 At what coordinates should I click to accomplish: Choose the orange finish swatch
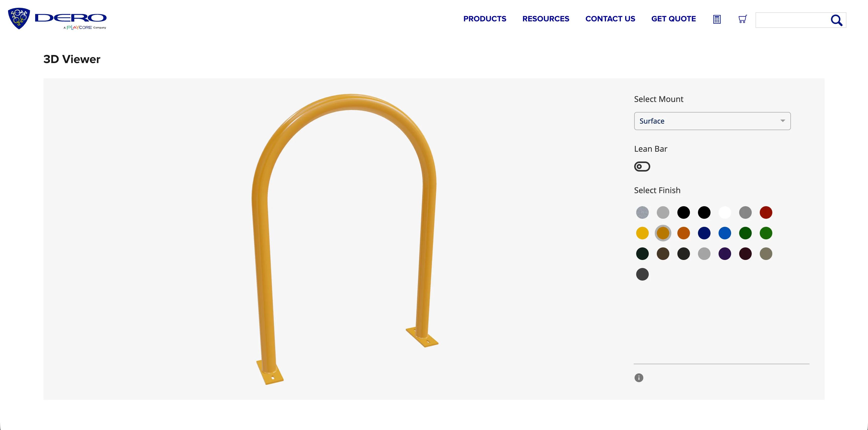pyautogui.click(x=684, y=233)
